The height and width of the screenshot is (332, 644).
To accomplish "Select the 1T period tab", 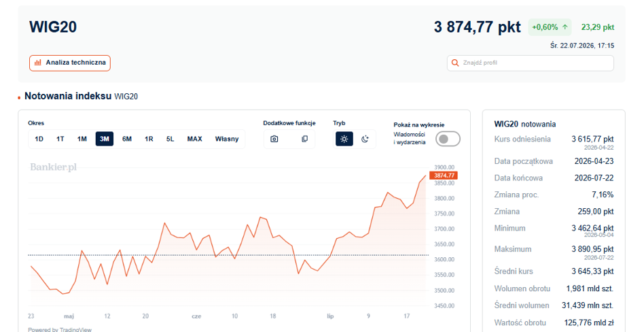I will tap(60, 139).
